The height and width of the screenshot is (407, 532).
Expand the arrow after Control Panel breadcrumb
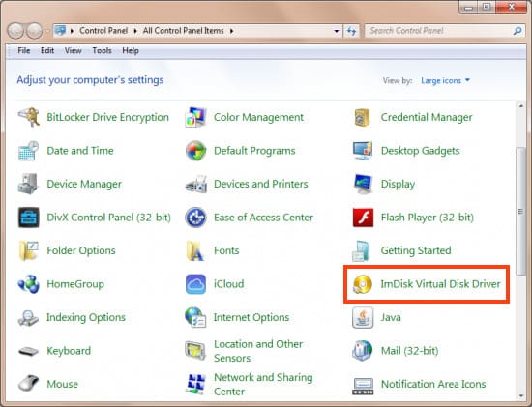click(x=135, y=31)
